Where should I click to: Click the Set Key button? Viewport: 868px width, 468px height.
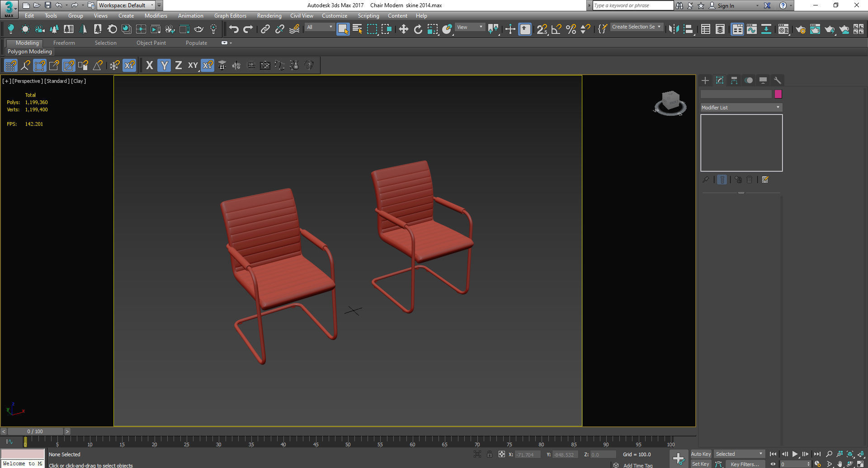[x=701, y=464]
